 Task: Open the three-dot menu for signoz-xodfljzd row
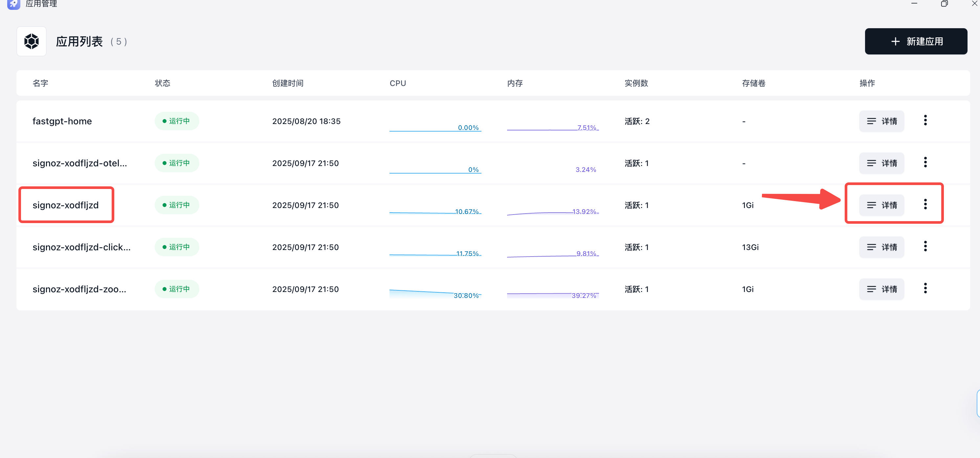(x=925, y=204)
